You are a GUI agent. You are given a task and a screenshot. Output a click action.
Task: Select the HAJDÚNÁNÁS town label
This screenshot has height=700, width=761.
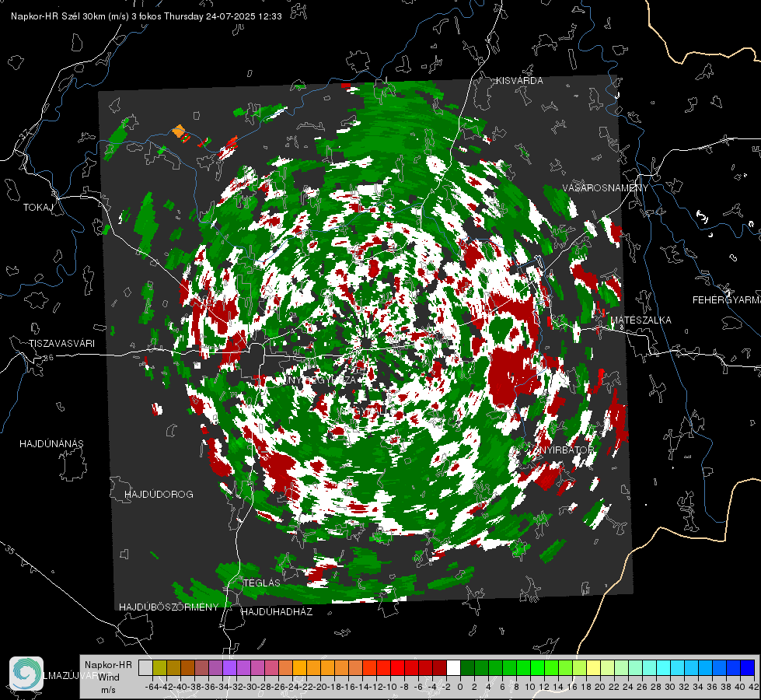pos(51,444)
